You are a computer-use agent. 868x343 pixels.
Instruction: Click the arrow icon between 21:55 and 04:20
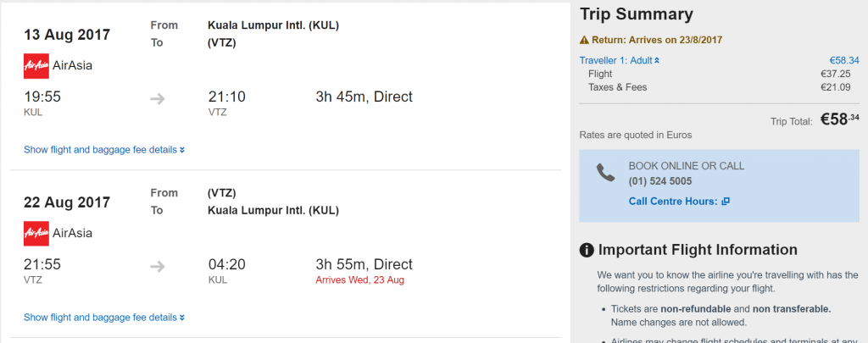coord(158,268)
